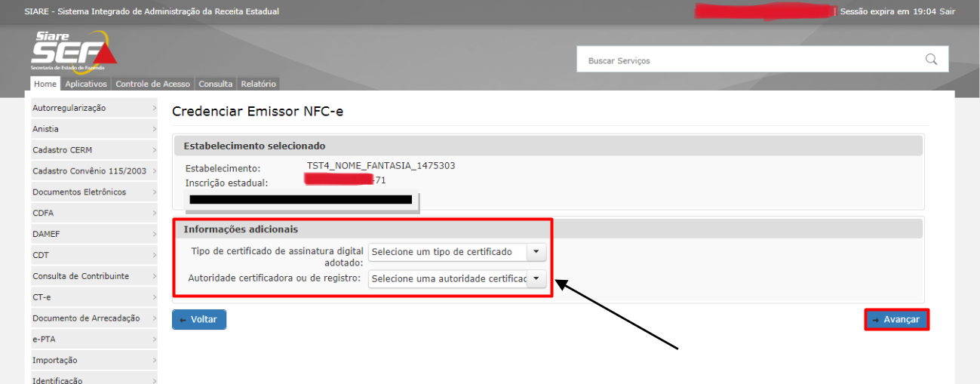
Task: Open certifying authority dropdown arrow
Action: tap(536, 279)
